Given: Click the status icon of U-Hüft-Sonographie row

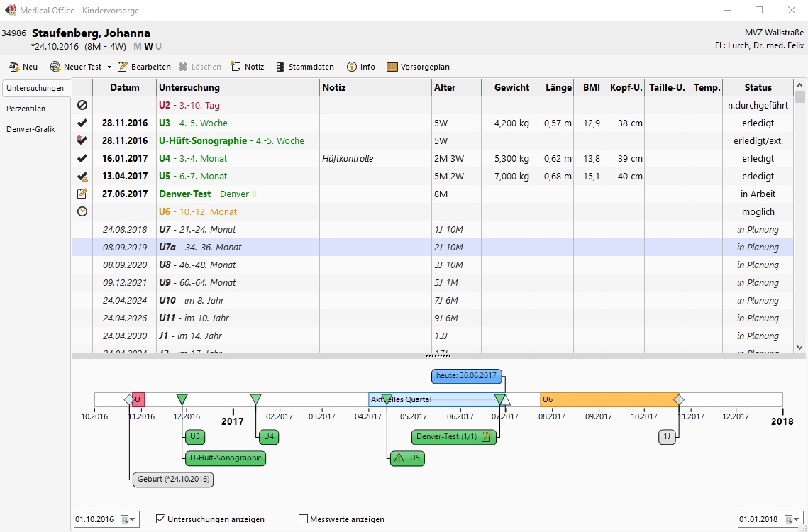Looking at the screenshot, I should point(82,140).
